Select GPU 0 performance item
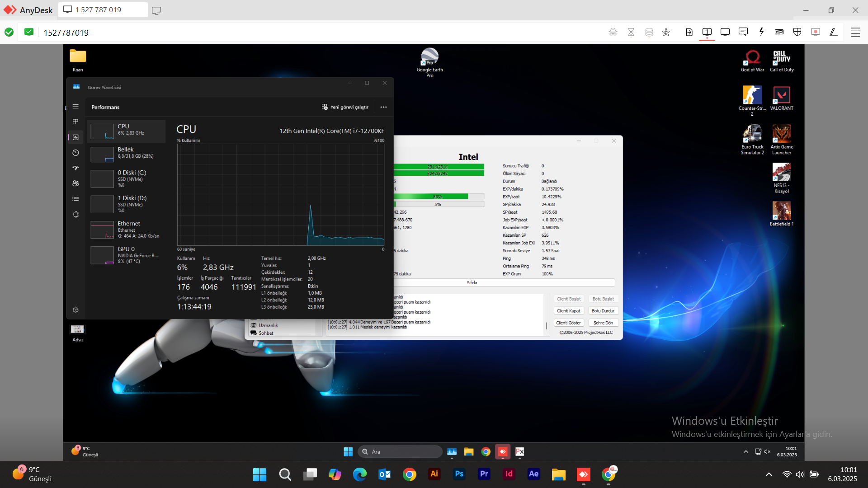Screen dimensions: 868x488 pyautogui.click(x=127, y=255)
